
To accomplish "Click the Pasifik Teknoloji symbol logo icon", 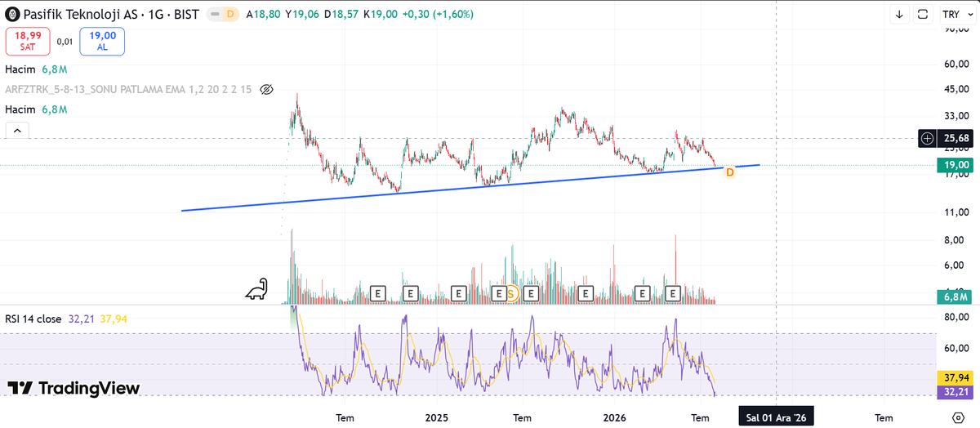I will [x=13, y=15].
